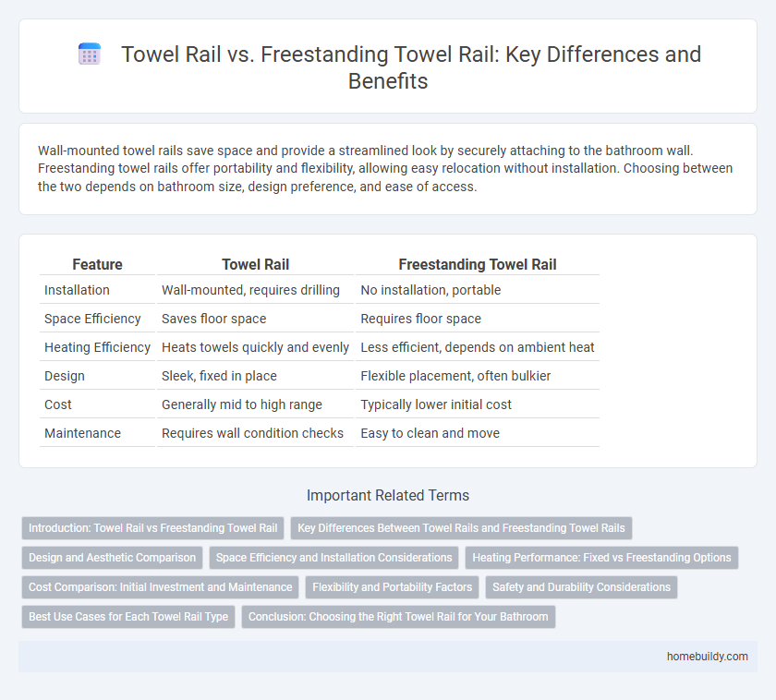Click Heating Performance: Fixed vs Freestanding Options

click(601, 558)
